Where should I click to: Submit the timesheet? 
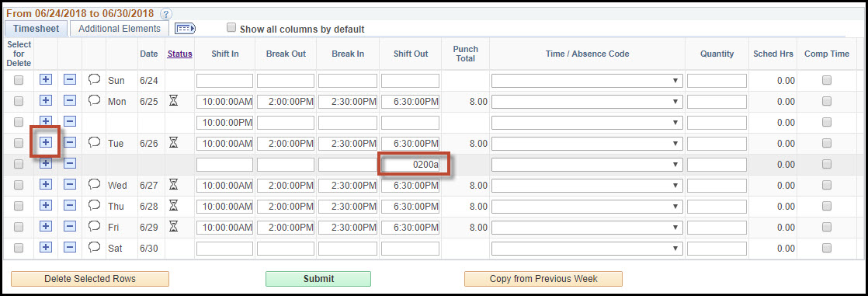[x=318, y=279]
